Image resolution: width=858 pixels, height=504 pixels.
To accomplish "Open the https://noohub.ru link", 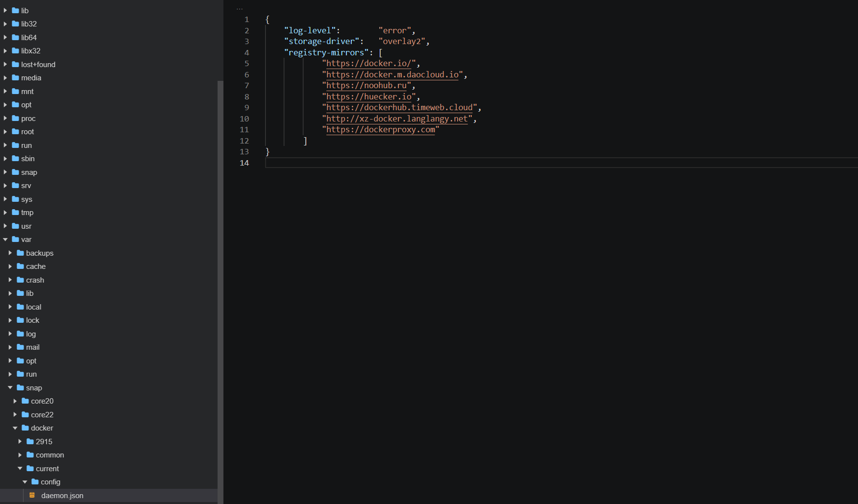I will point(367,86).
